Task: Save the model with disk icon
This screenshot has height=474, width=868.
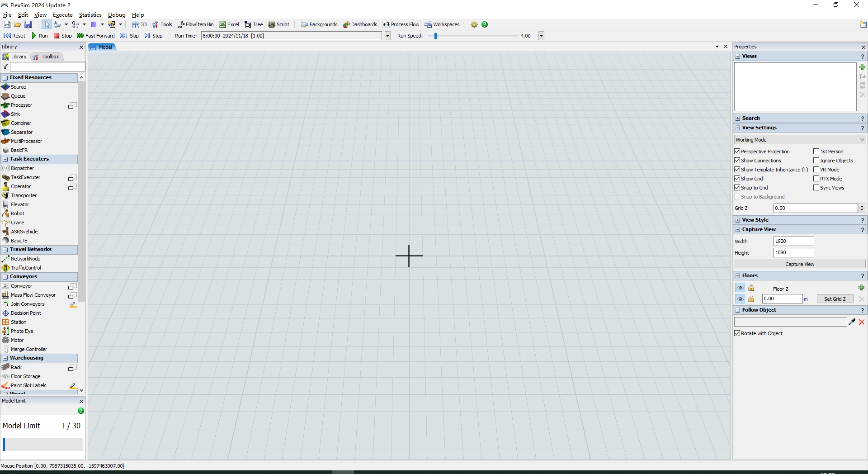Action: pos(28,24)
